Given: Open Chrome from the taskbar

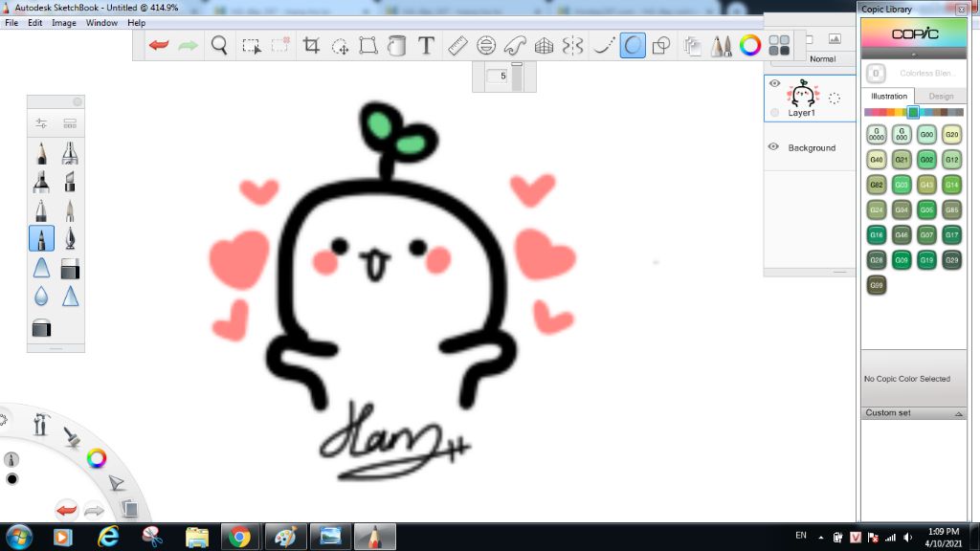Looking at the screenshot, I should coord(239,537).
